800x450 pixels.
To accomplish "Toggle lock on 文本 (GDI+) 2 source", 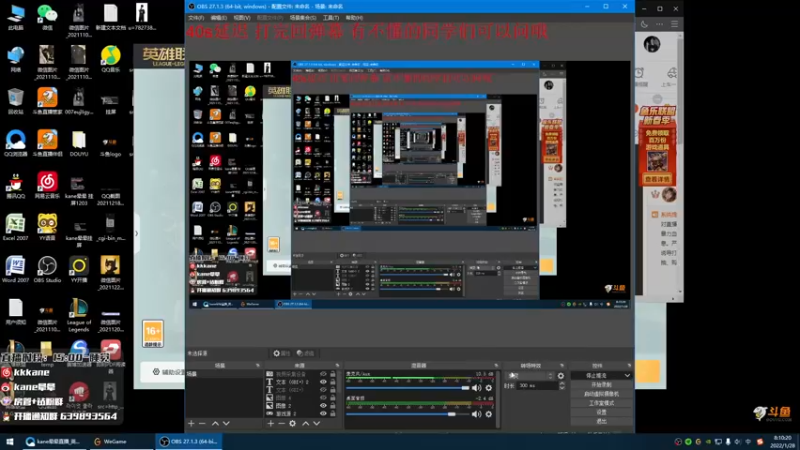I will 333,382.
